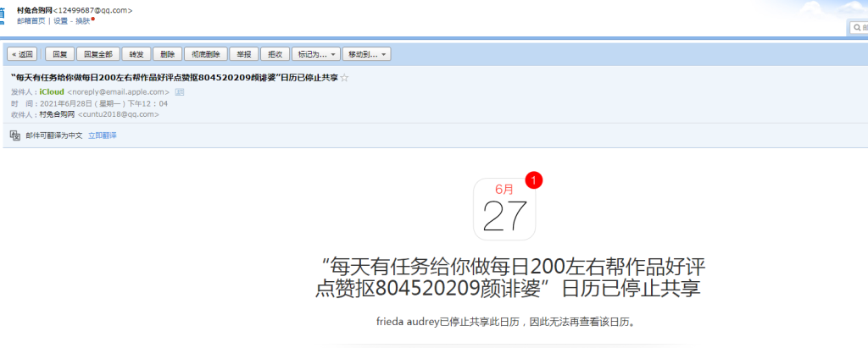Open the sender contact card icon

179,91
